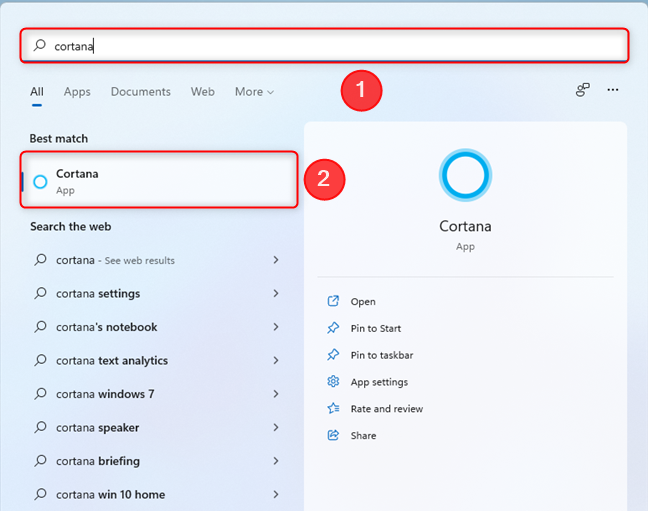
Task: Select the 'cortana windows 7' suggestion
Action: click(x=156, y=394)
